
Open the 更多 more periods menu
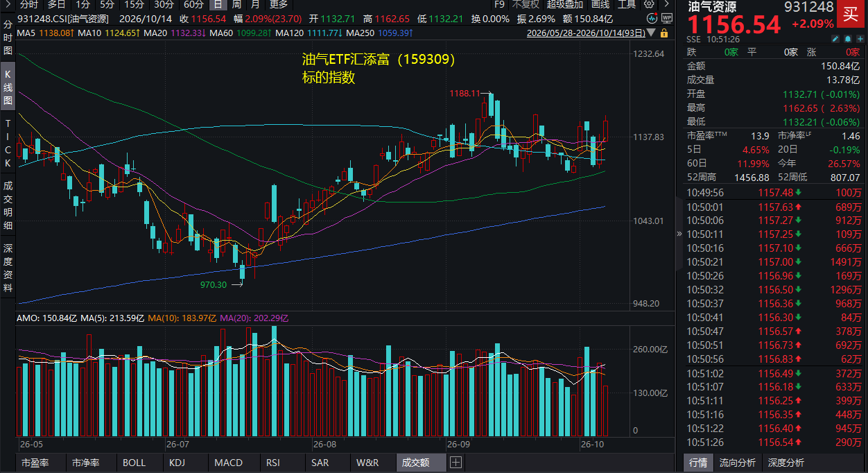click(x=278, y=4)
